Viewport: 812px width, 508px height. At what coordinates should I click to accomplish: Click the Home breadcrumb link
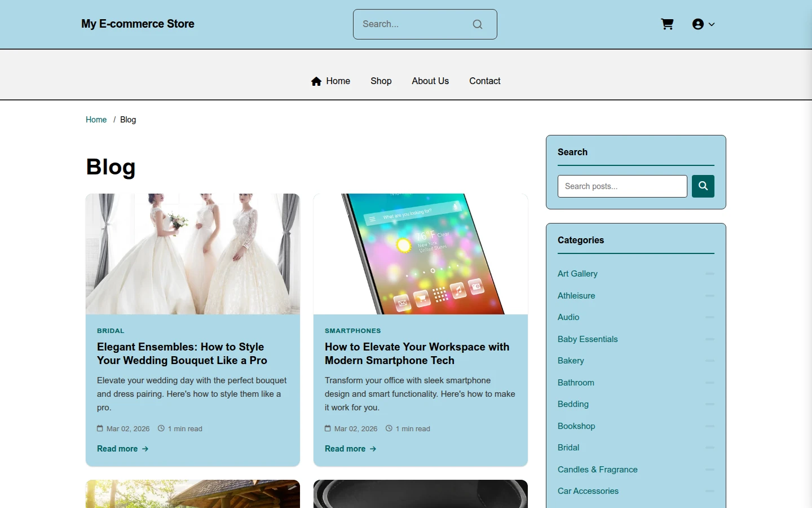[96, 120]
